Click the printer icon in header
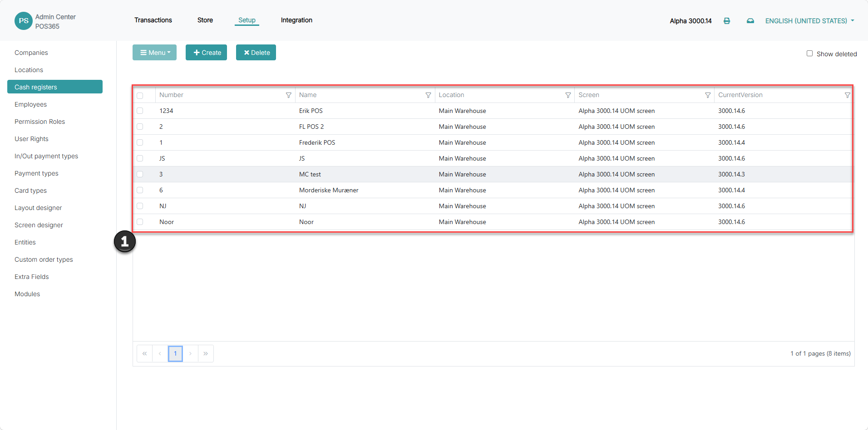868x430 pixels. click(727, 21)
